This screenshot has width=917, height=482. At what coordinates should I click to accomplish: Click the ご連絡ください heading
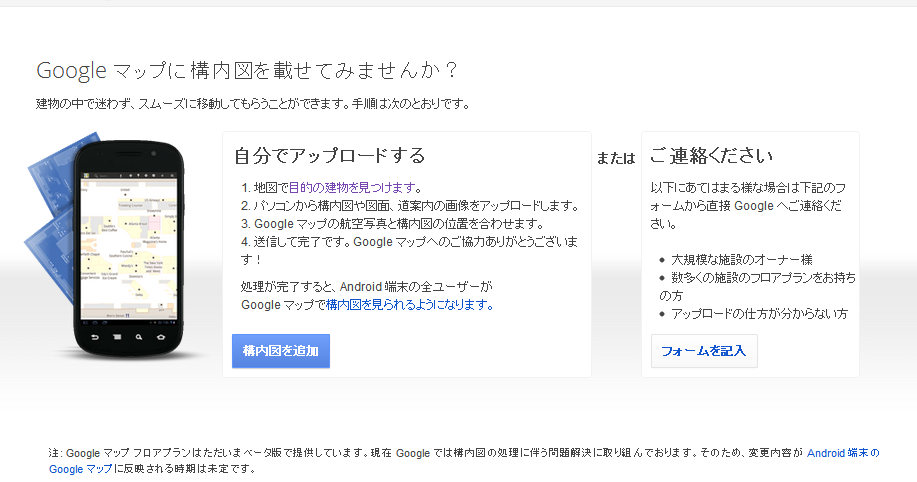tap(711, 156)
